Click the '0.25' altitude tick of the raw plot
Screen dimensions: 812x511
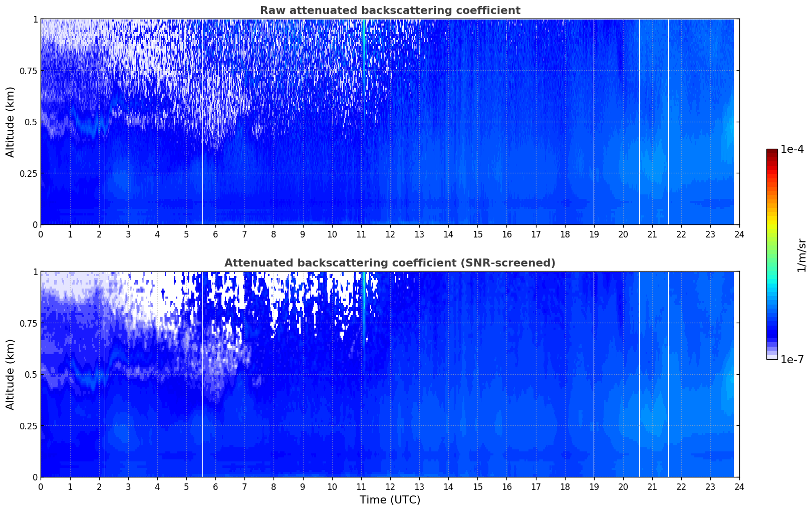(30, 173)
